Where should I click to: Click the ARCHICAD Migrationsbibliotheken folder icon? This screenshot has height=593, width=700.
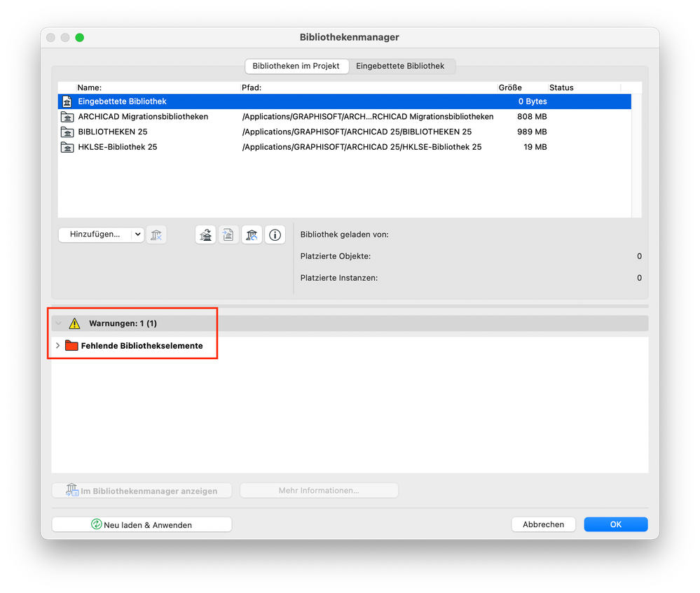point(67,117)
